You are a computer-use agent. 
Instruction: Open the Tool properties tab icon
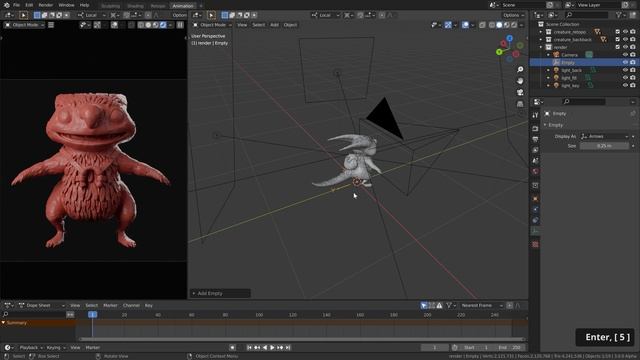535,116
